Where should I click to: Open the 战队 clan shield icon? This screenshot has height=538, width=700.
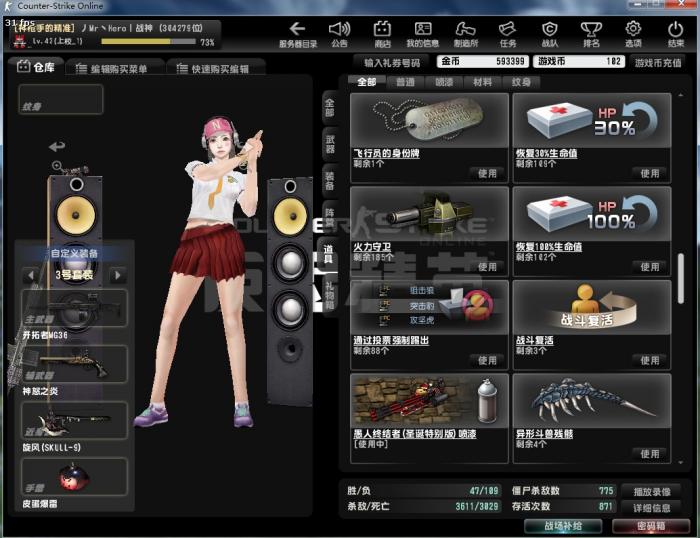tap(550, 34)
